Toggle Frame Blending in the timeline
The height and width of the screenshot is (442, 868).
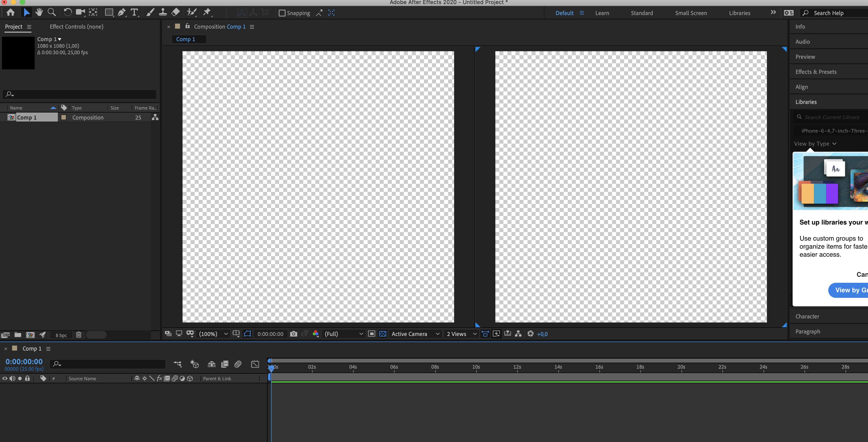click(224, 364)
